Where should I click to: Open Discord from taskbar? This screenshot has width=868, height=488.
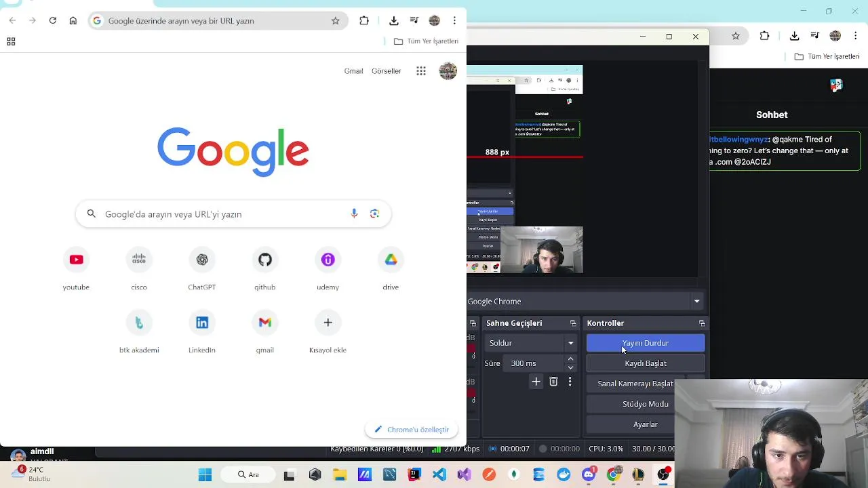point(589,474)
